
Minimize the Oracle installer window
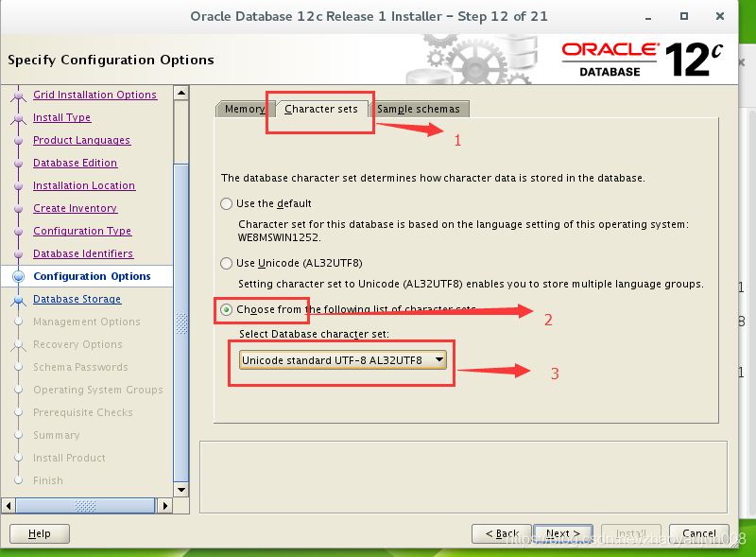point(648,17)
